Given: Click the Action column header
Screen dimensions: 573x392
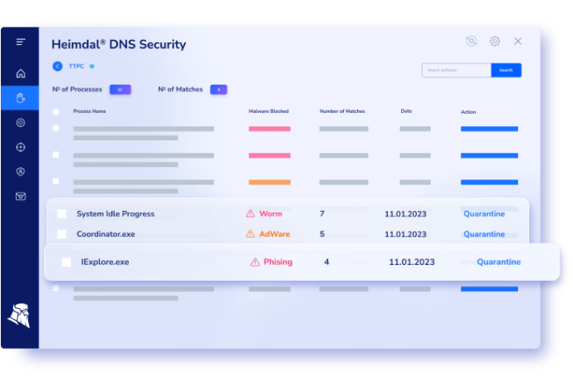Looking at the screenshot, I should 468,112.
